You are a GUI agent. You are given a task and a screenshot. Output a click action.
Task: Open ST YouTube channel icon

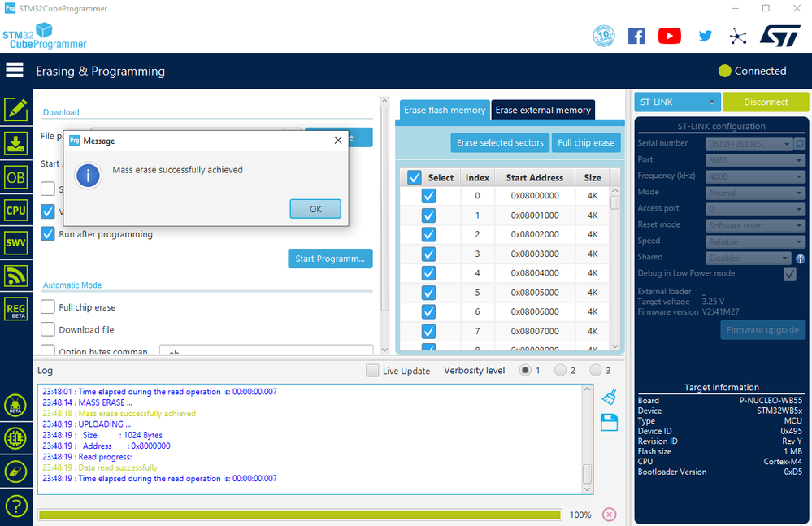coord(670,36)
